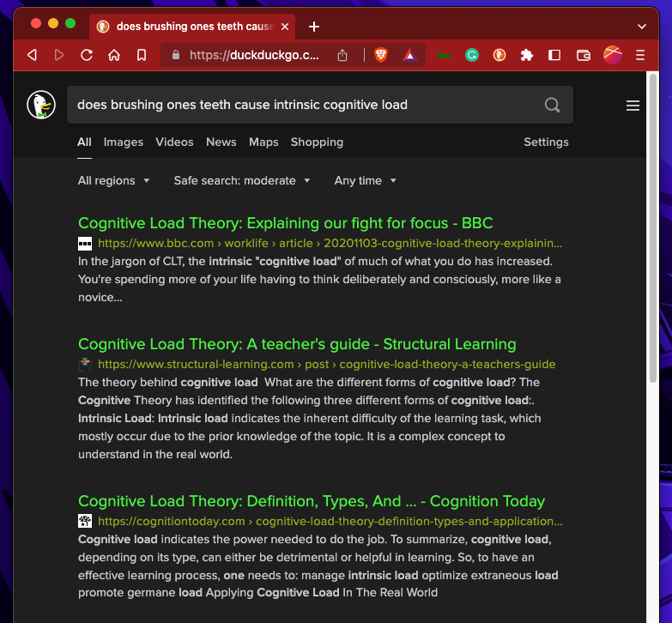Viewport: 672px width, 623px height.
Task: Open the Any time filter dropdown
Action: coord(365,180)
